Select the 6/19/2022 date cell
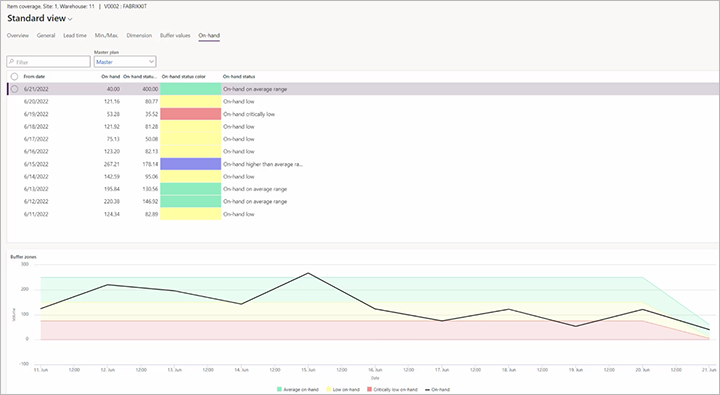Viewport: 720px width, 395px height. coord(36,114)
